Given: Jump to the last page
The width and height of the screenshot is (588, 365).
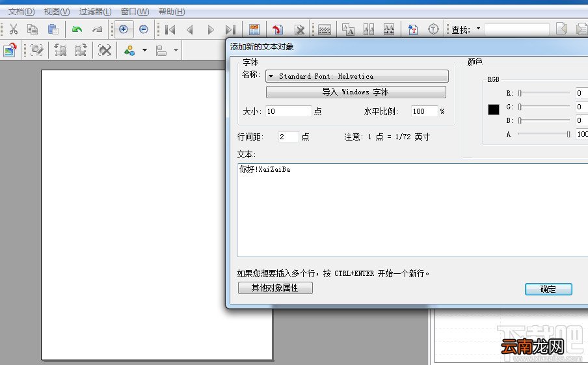Looking at the screenshot, I should click(x=230, y=30).
